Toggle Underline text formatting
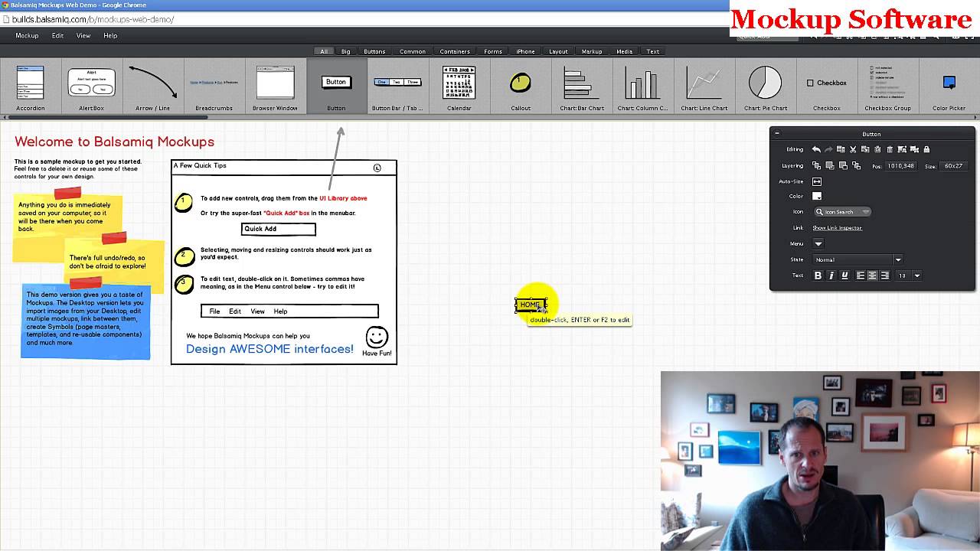This screenshot has width=980, height=551. [x=845, y=275]
